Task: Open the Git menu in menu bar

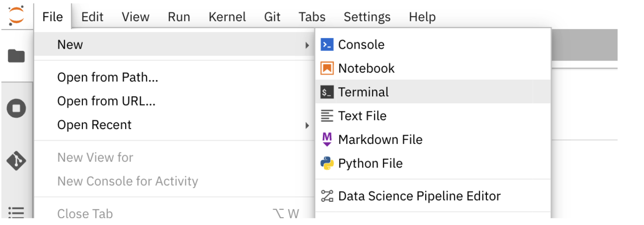Action: 272,17
